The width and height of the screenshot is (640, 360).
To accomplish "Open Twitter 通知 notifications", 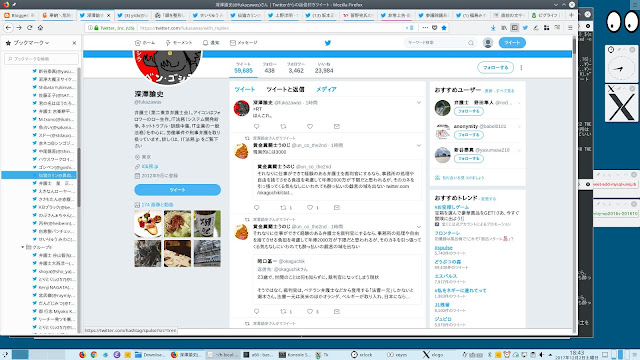I will point(211,43).
